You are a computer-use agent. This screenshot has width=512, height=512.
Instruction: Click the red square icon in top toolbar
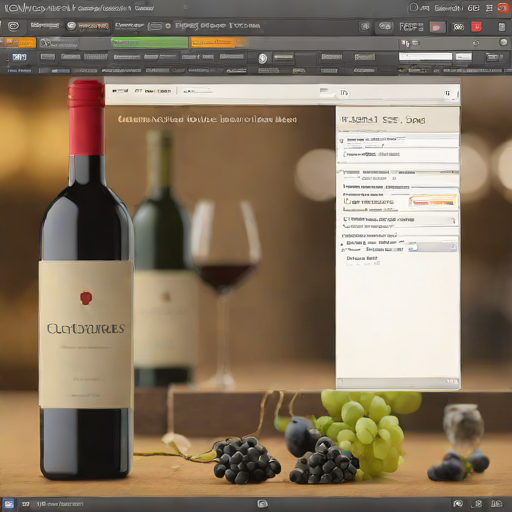pyautogui.click(x=476, y=27)
